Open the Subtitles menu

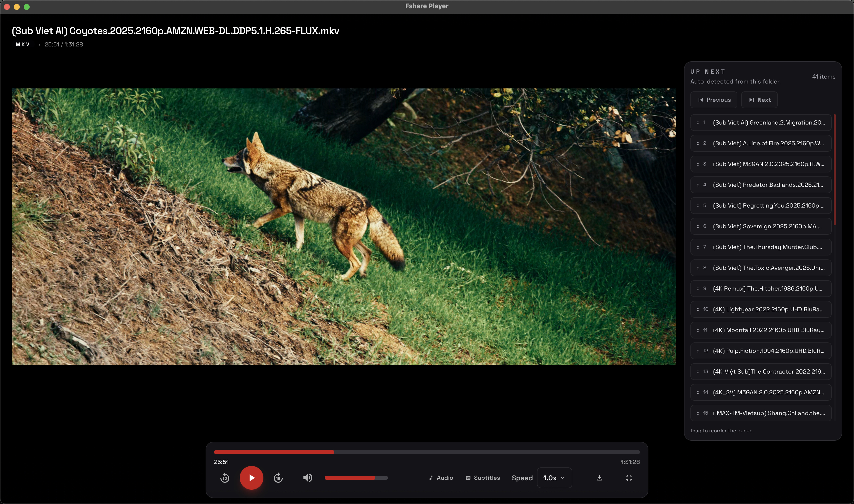pyautogui.click(x=482, y=478)
